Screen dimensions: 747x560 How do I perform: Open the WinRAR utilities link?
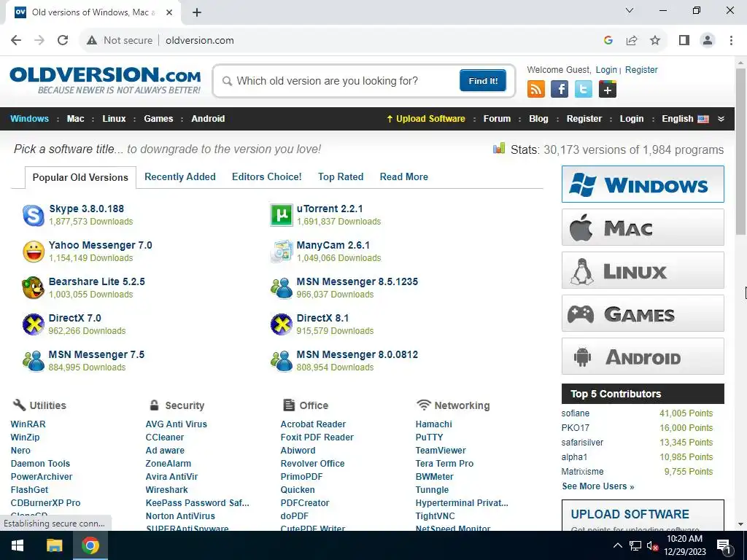point(28,424)
